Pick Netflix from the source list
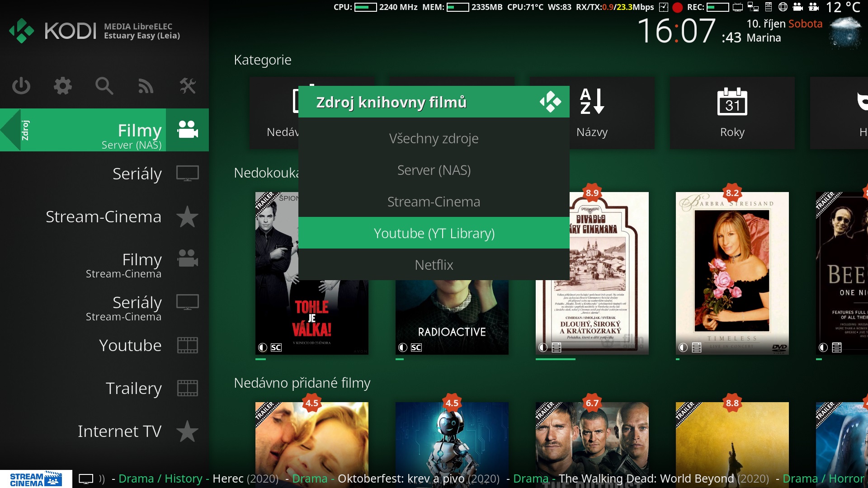Viewport: 868px width, 488px height. click(x=434, y=265)
